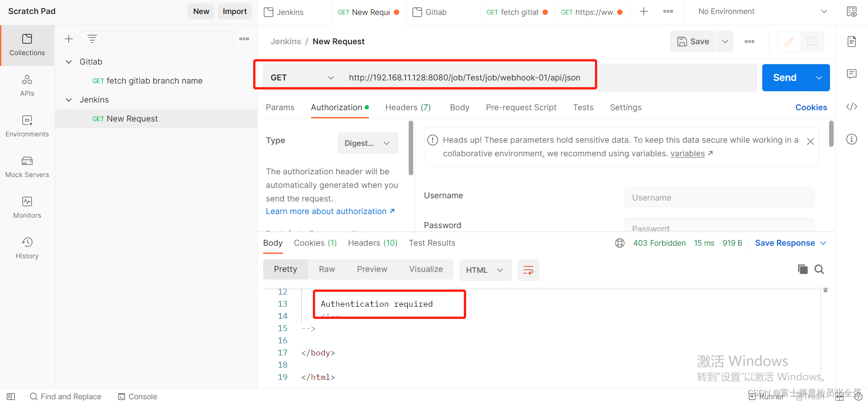The image size is (868, 402).
Task: Switch to the Tests tab
Action: [583, 108]
